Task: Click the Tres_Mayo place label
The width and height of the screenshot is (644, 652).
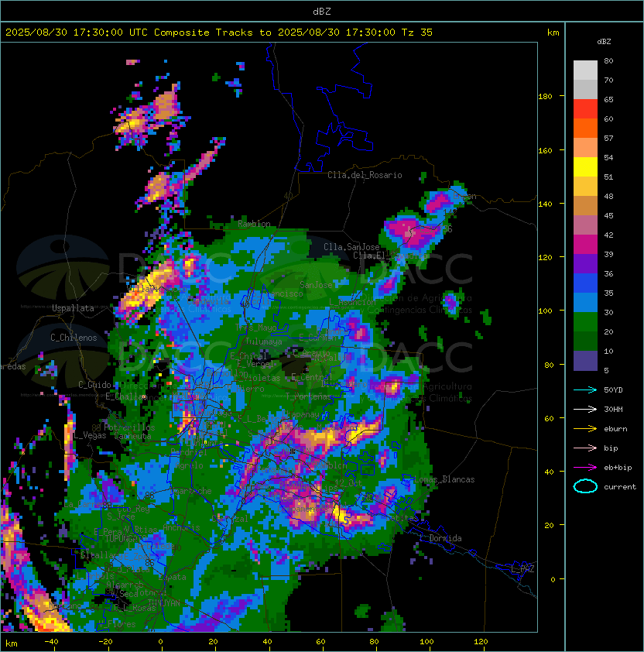Action: pos(255,328)
